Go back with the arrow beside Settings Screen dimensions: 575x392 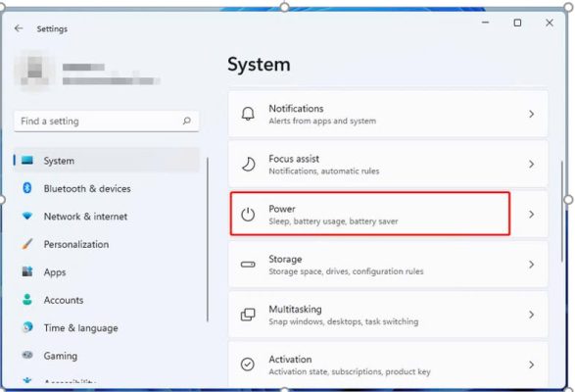click(x=19, y=28)
